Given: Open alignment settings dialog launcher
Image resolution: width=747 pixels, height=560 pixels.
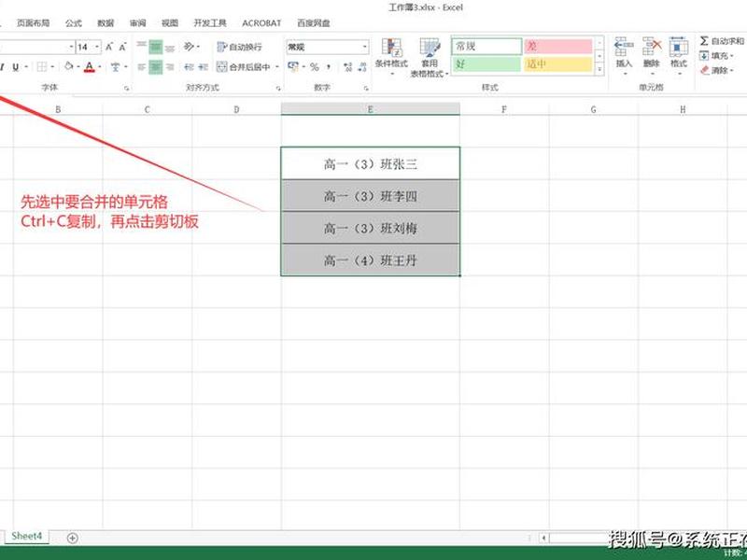Looking at the screenshot, I should 278,88.
